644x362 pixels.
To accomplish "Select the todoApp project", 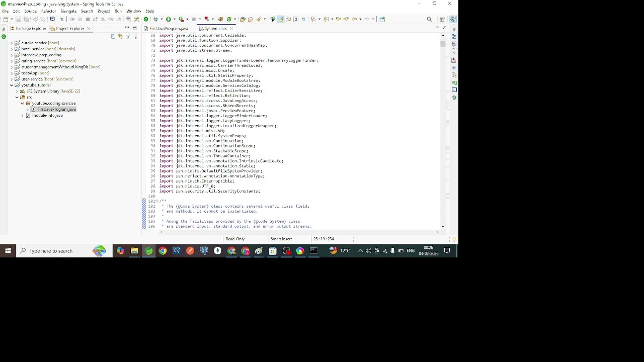I will tap(29, 73).
